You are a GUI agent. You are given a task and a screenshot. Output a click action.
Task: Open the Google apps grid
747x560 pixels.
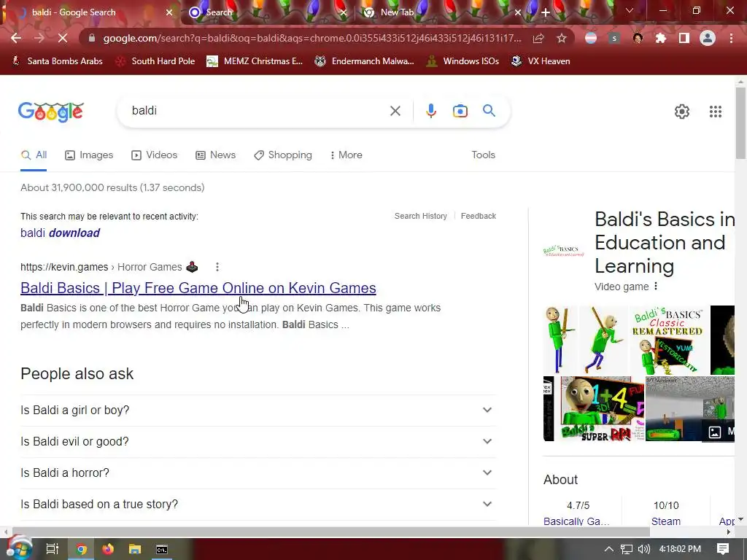715,112
